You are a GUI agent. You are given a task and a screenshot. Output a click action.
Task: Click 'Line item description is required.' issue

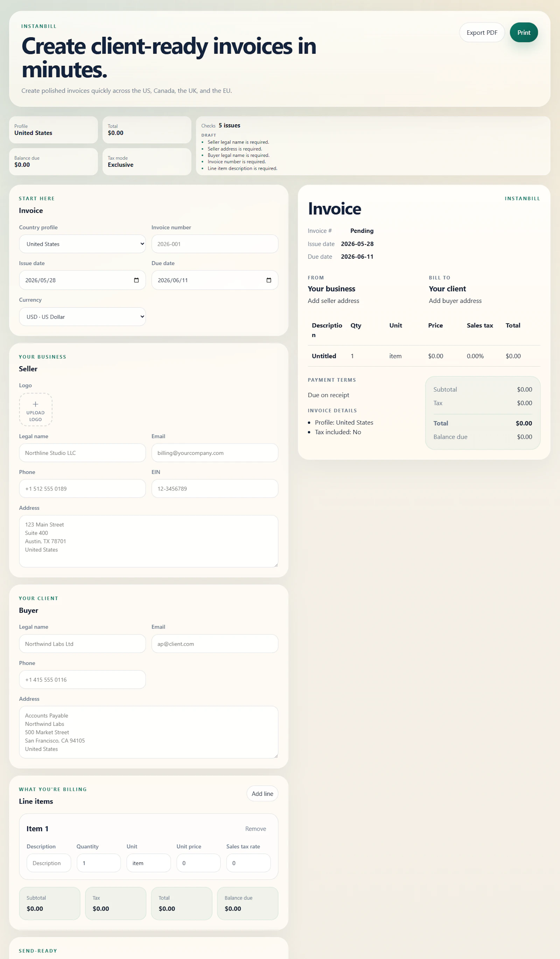(242, 168)
